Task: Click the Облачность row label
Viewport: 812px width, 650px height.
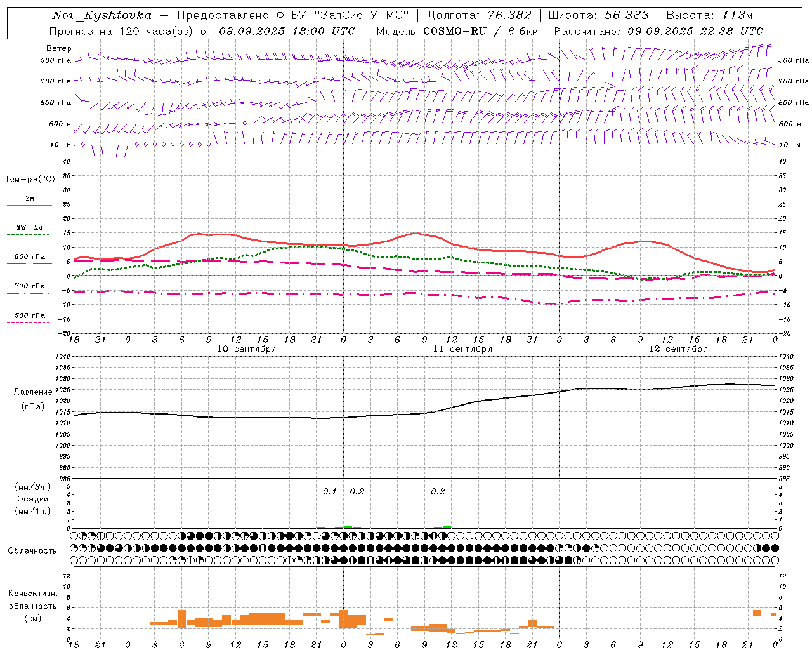Action: coord(32,551)
